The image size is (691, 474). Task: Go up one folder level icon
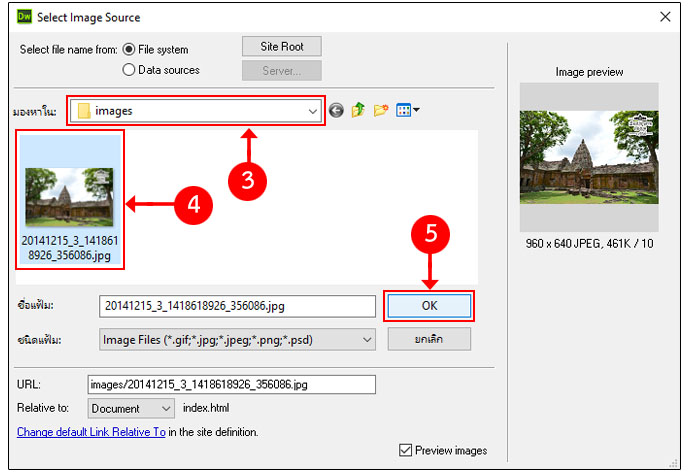coord(358,111)
